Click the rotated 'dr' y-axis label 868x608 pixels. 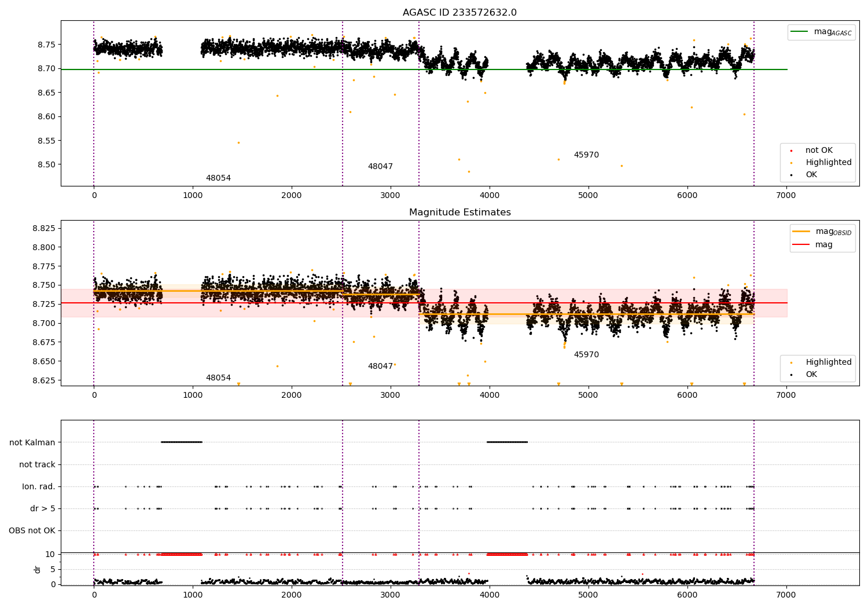(x=37, y=569)
